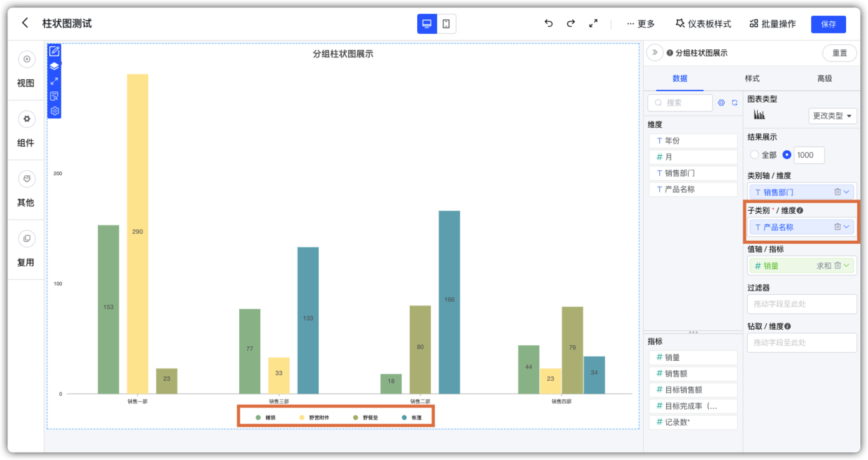Click the 保存 button
This screenshot has height=460, width=868.
tap(828, 24)
